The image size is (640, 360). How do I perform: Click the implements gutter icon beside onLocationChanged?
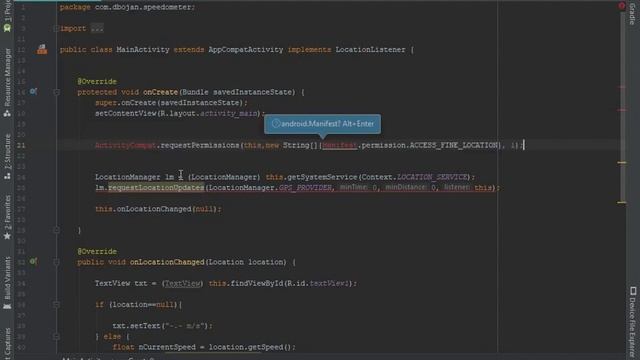33,261
